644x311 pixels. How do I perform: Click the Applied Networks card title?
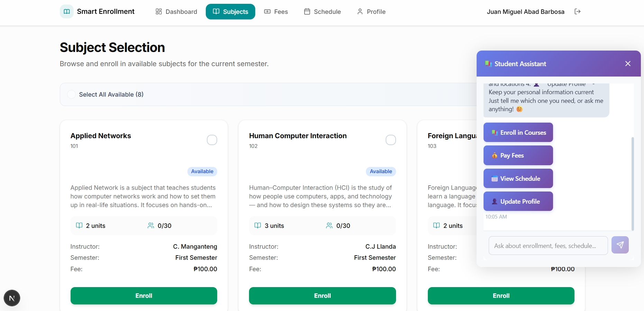(x=101, y=136)
